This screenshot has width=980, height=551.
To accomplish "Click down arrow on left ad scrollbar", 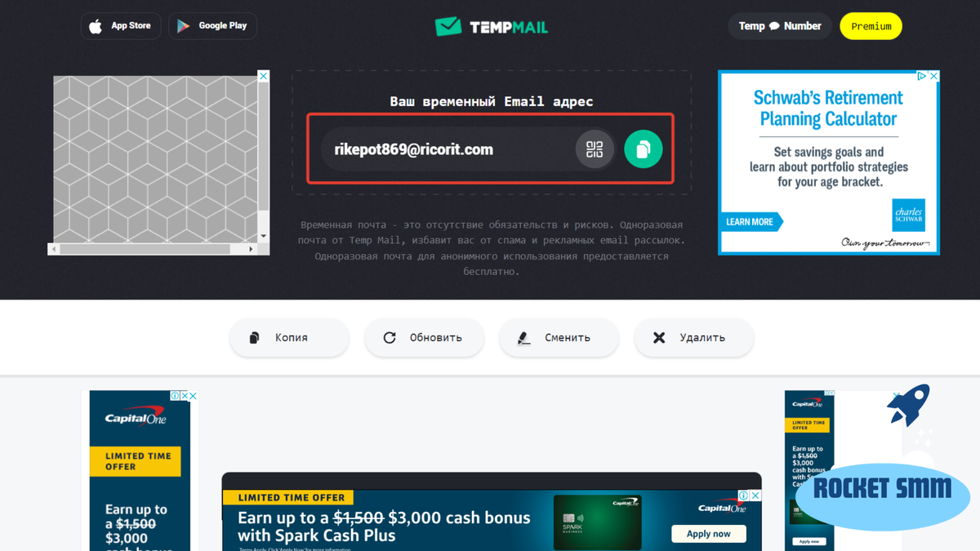I will pos(264,237).
